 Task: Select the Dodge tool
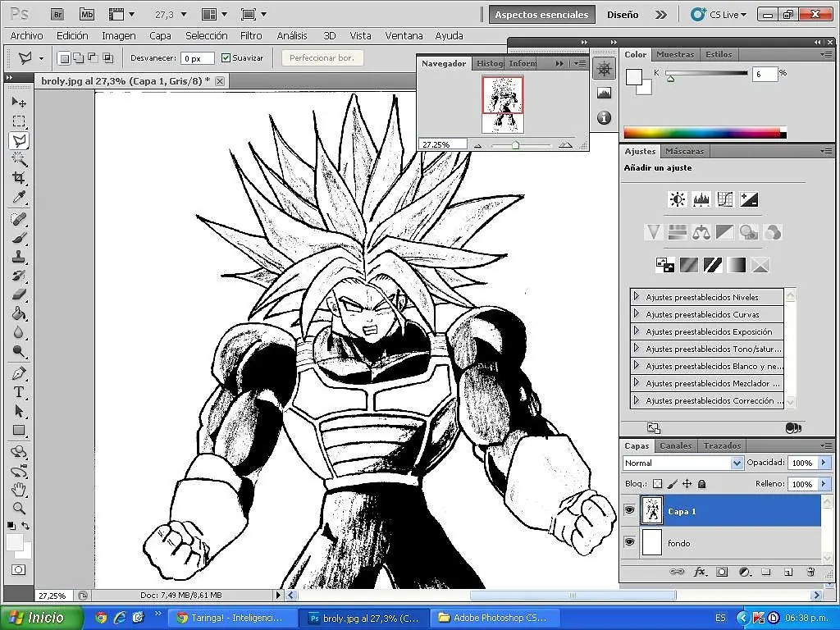click(x=19, y=351)
